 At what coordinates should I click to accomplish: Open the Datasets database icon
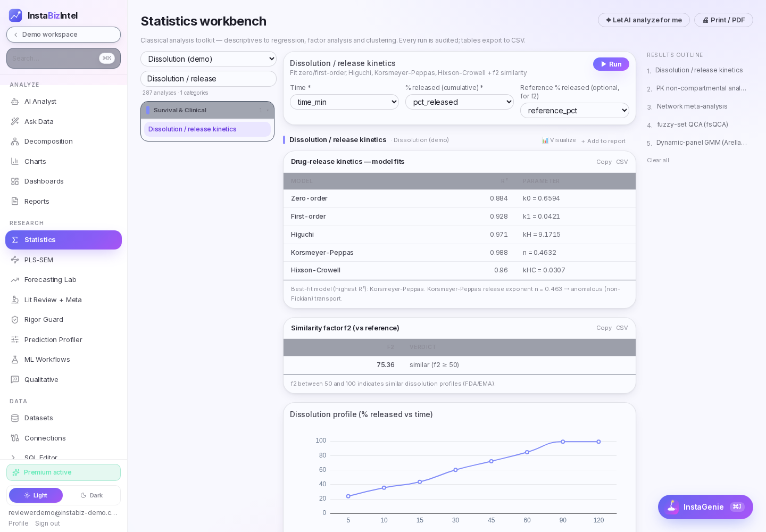tap(15, 418)
